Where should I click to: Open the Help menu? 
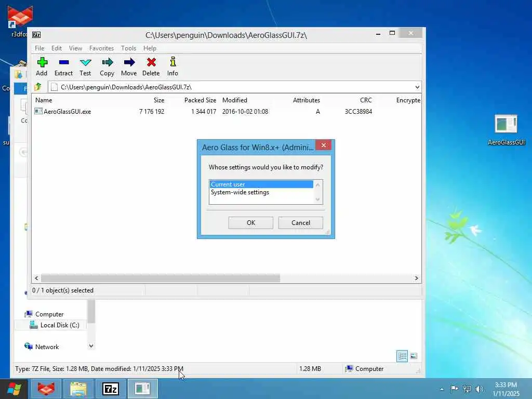[x=150, y=48]
